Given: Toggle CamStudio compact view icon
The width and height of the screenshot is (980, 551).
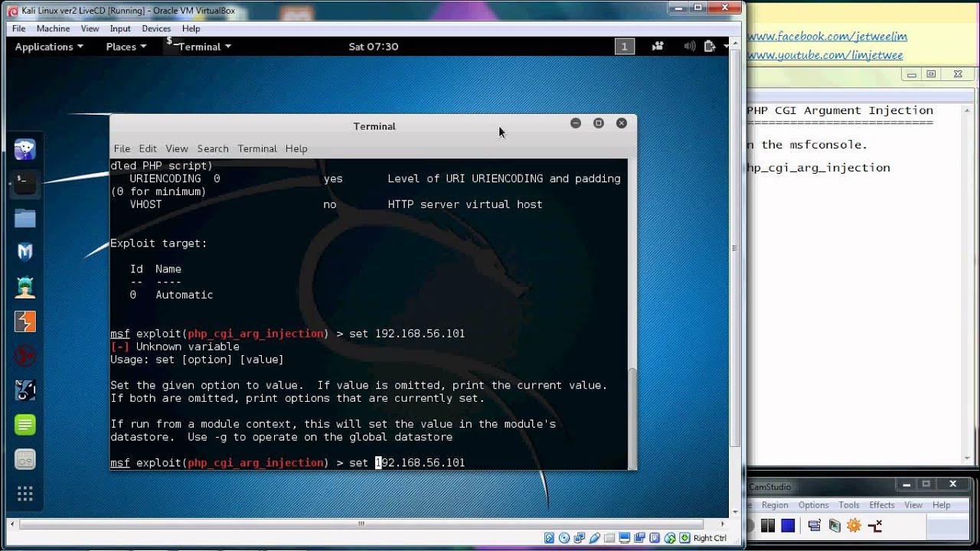Looking at the screenshot, I should point(815,525).
